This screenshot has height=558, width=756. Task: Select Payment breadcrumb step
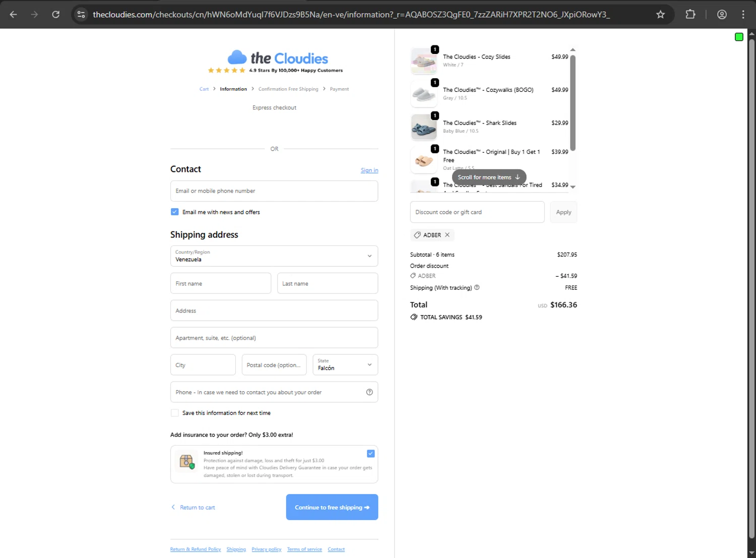339,89
